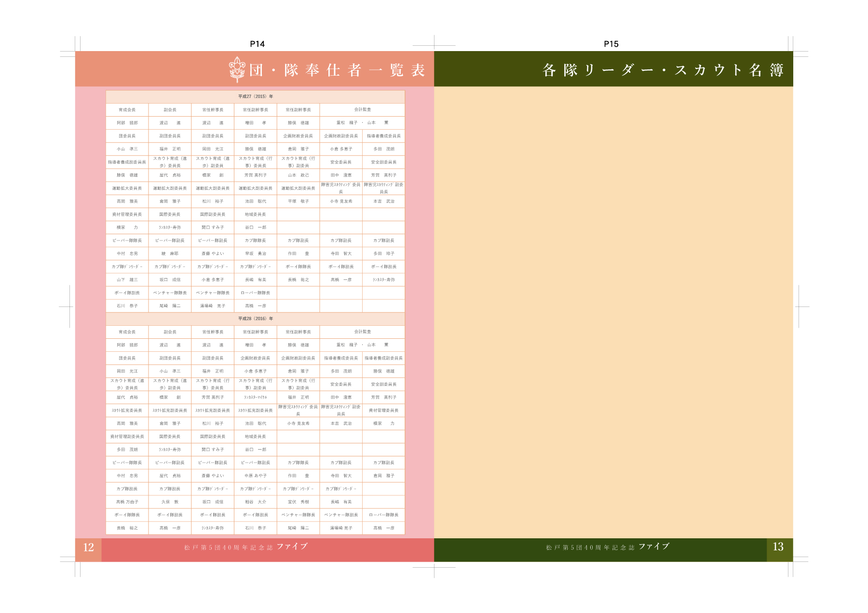
Task: Click page number 12 in the footer
Action: click(x=88, y=547)
